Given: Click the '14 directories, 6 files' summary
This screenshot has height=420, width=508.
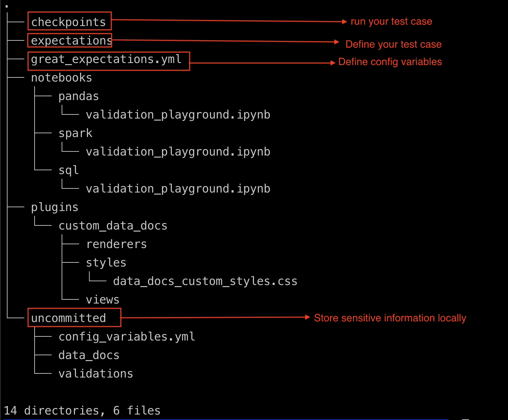Looking at the screenshot, I should [x=82, y=410].
